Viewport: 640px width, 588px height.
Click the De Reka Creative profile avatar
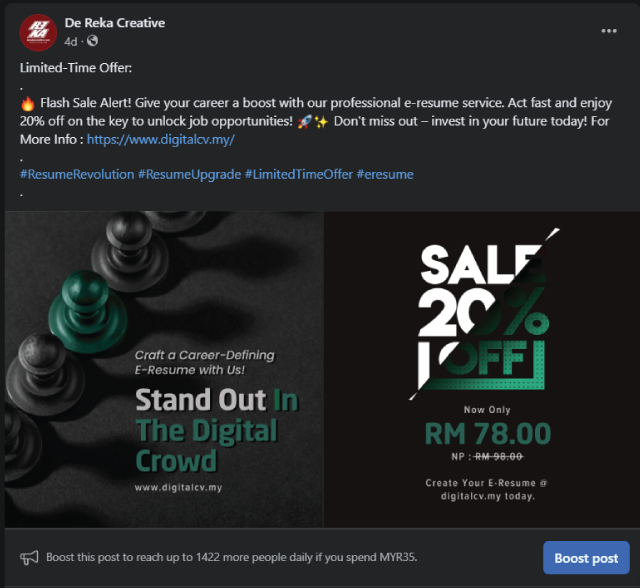point(38,33)
